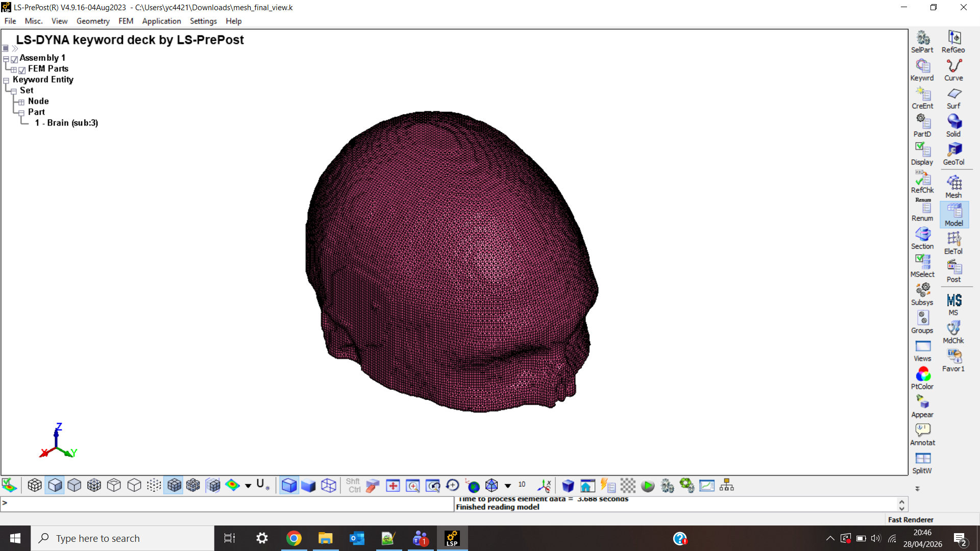Viewport: 980px width, 551px height.
Task: Collapse the Keyword Entity tree node
Action: (x=6, y=80)
